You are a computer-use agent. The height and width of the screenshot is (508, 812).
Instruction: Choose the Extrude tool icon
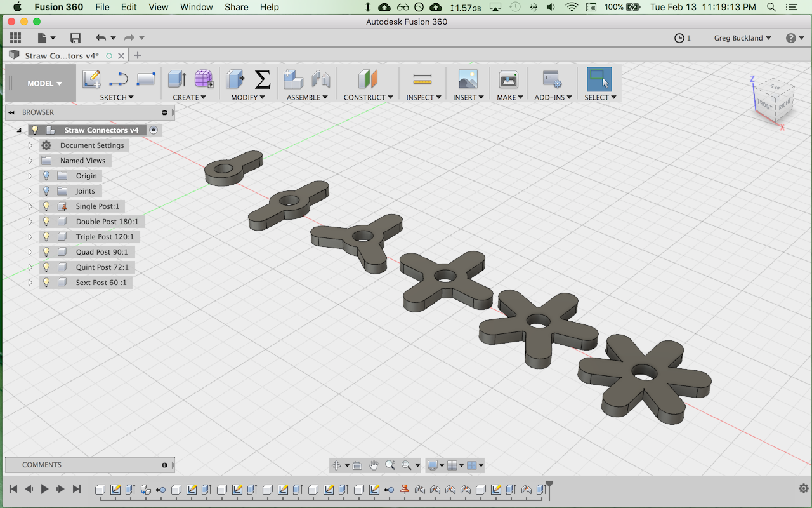(177, 79)
